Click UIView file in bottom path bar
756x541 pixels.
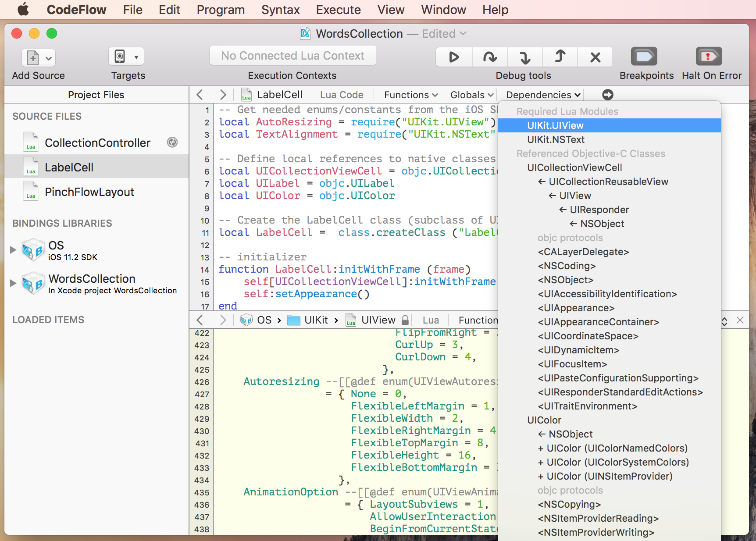click(371, 320)
